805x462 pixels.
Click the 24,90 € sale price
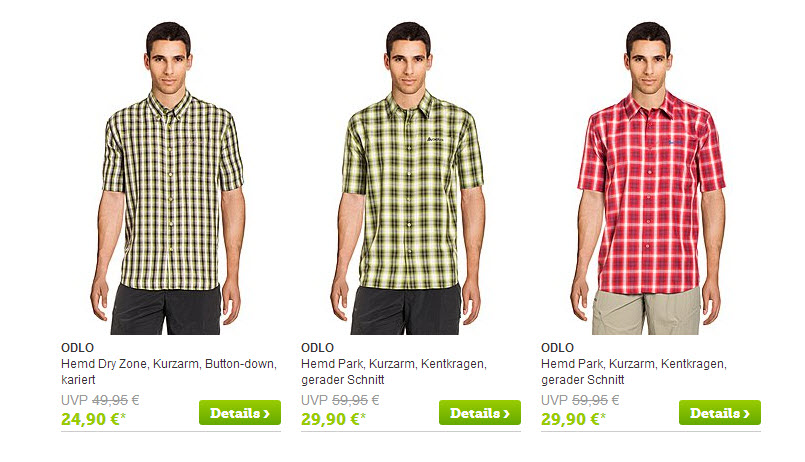(x=93, y=419)
